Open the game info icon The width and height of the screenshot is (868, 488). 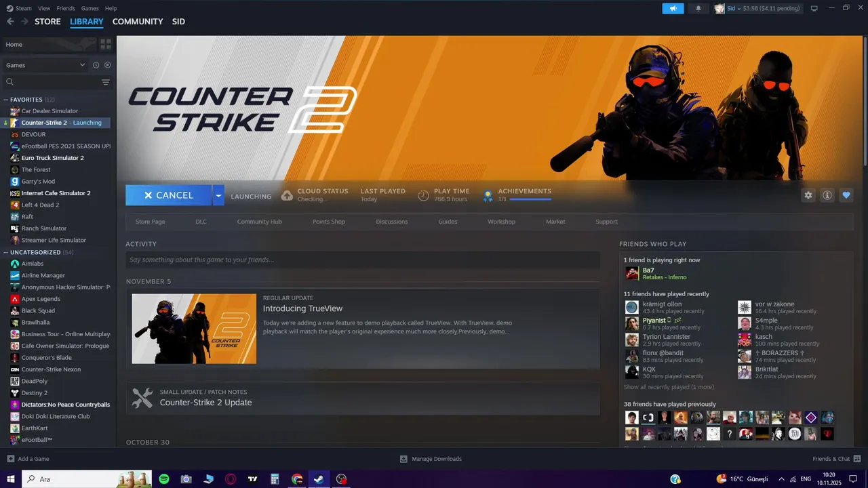click(827, 195)
